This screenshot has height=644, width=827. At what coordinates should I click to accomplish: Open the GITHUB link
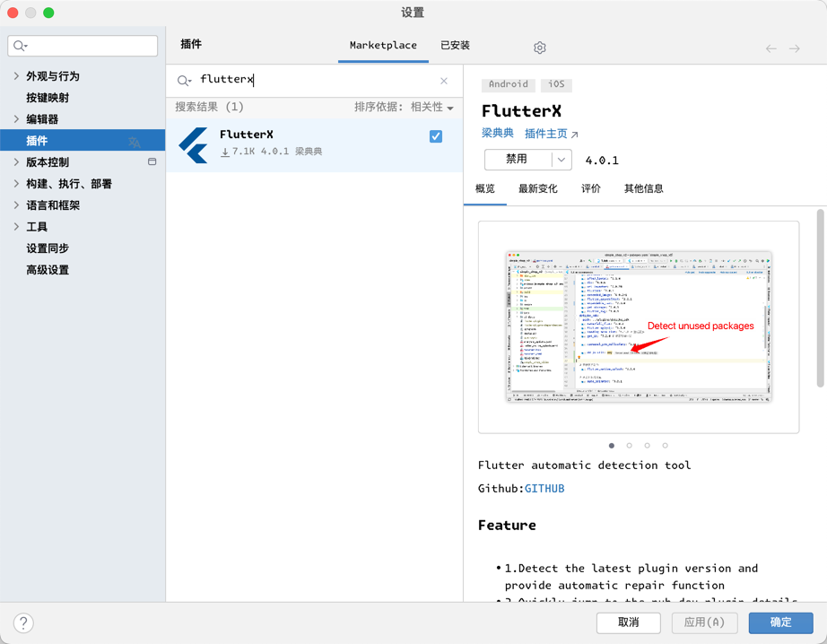(544, 489)
